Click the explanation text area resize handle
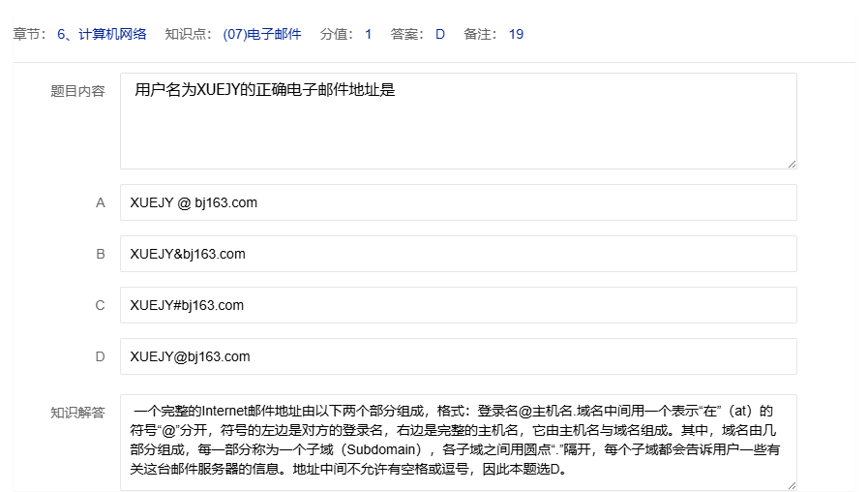868x492 pixels. click(x=792, y=485)
